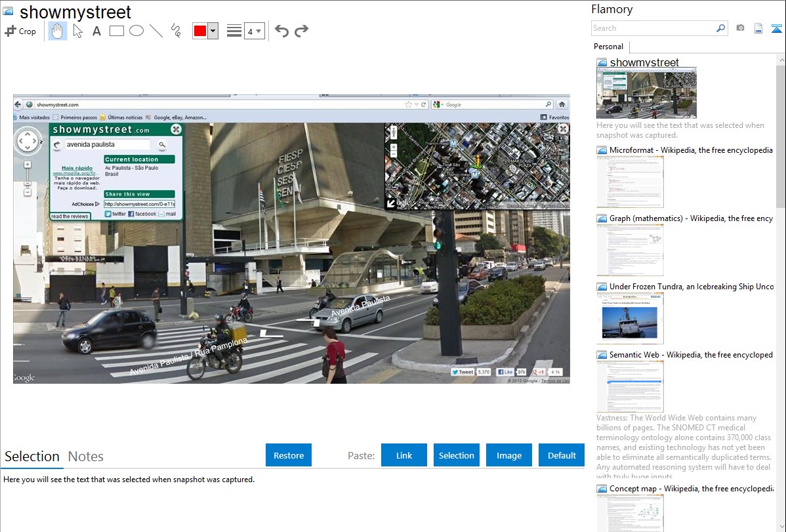Click the Paste Default button
Viewport: 786px width, 532px height.
point(562,455)
